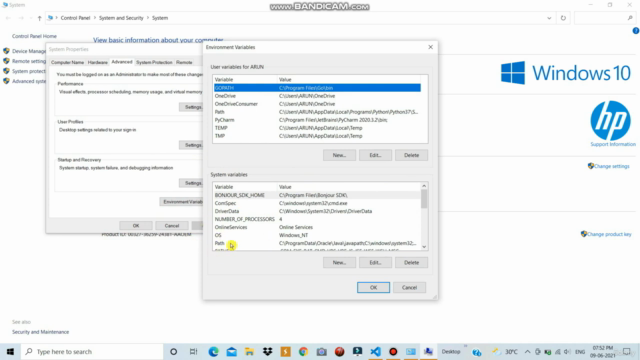Select the OneDrive user variable
Image resolution: width=640 pixels, height=360 pixels.
pyautogui.click(x=317, y=96)
